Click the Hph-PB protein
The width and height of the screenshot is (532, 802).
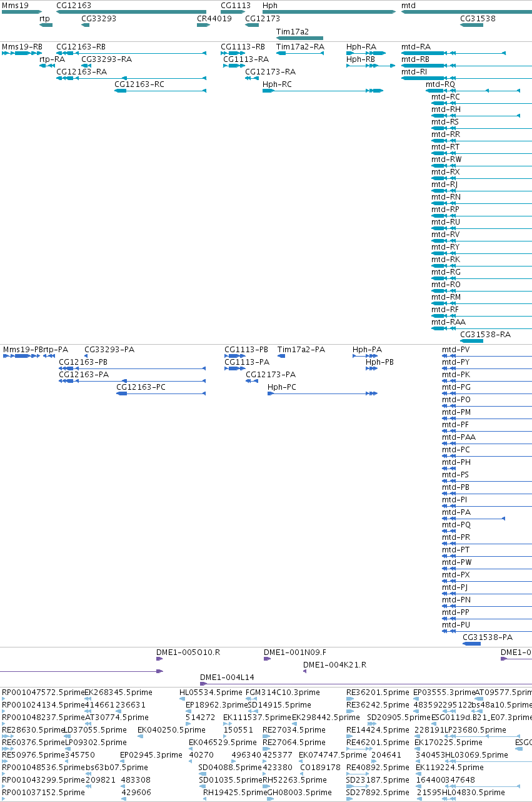371,368
